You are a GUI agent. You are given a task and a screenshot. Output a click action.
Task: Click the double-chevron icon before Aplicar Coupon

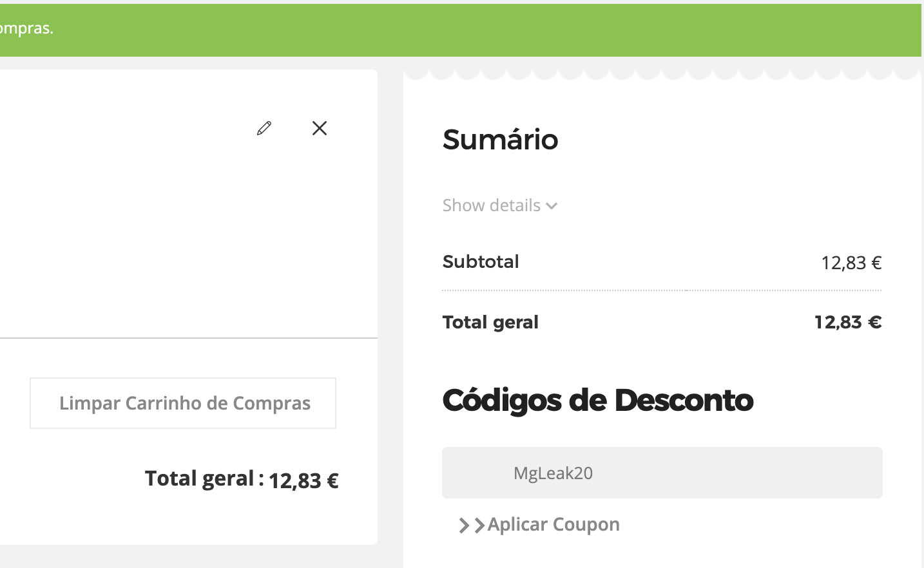pos(472,525)
